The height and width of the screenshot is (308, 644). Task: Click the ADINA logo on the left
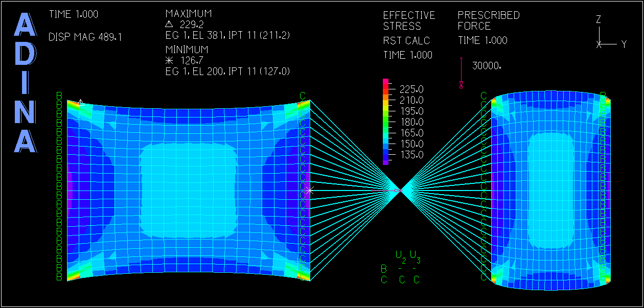(x=26, y=83)
